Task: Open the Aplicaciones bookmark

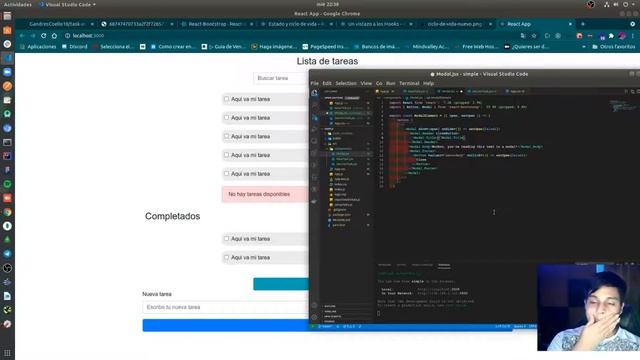Action: (x=38, y=47)
